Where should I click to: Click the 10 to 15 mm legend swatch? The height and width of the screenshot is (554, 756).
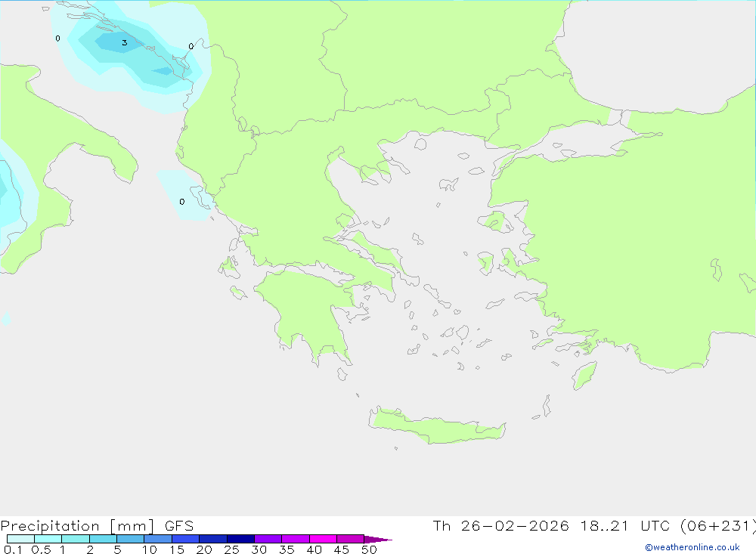pyautogui.click(x=158, y=539)
